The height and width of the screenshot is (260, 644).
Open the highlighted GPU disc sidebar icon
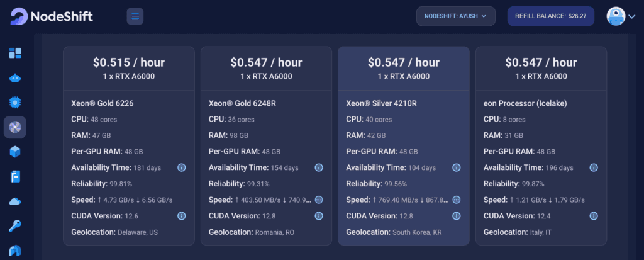(x=15, y=127)
